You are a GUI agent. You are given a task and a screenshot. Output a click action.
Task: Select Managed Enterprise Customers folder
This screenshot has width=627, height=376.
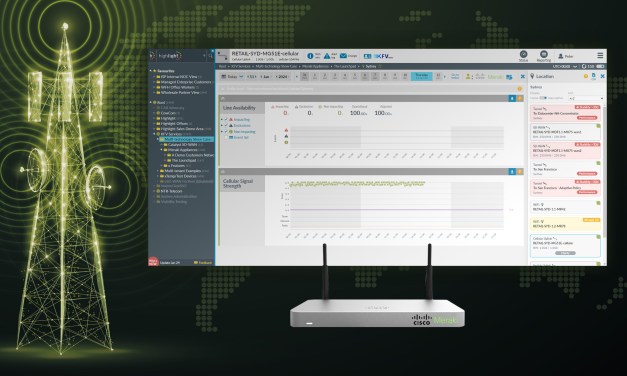(185, 82)
